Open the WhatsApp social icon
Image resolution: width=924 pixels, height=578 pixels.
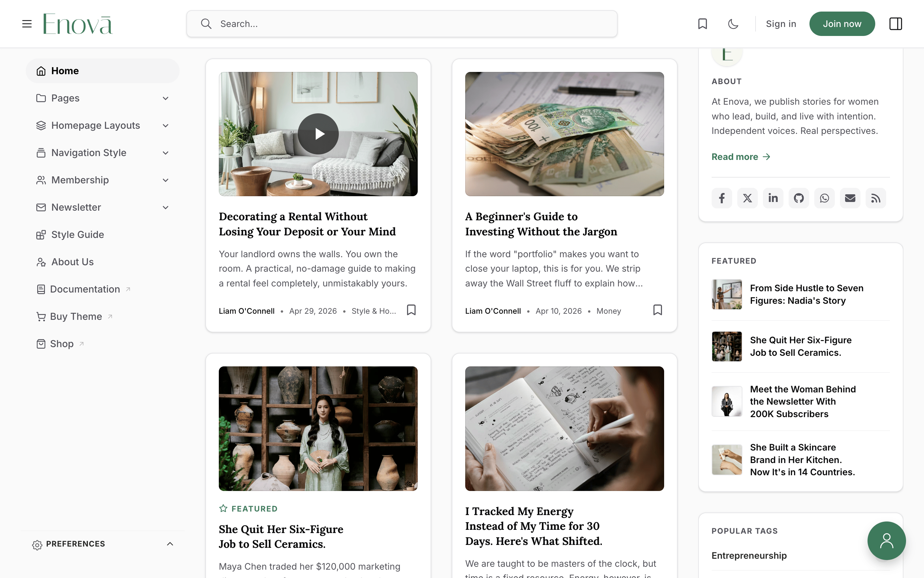pos(824,198)
